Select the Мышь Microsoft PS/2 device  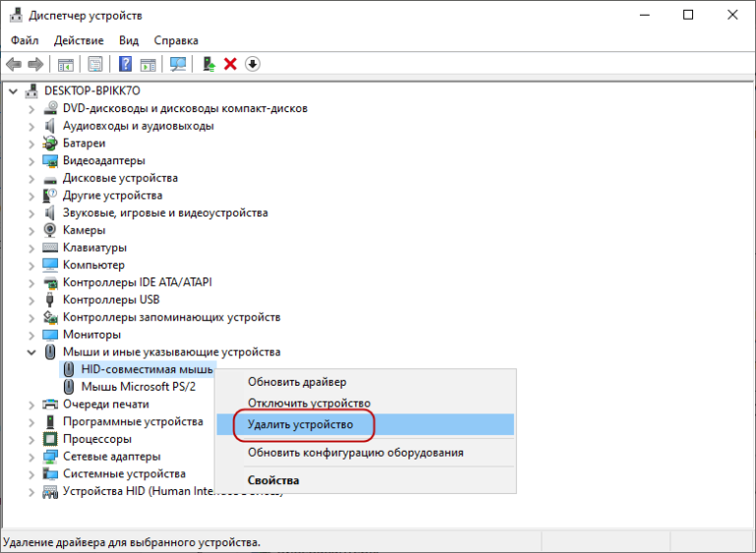(x=138, y=387)
